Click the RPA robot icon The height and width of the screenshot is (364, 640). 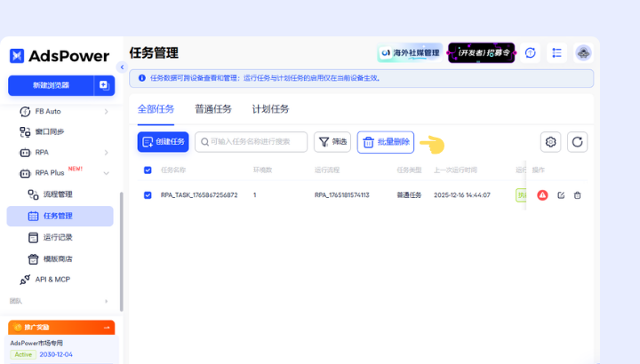click(x=25, y=153)
